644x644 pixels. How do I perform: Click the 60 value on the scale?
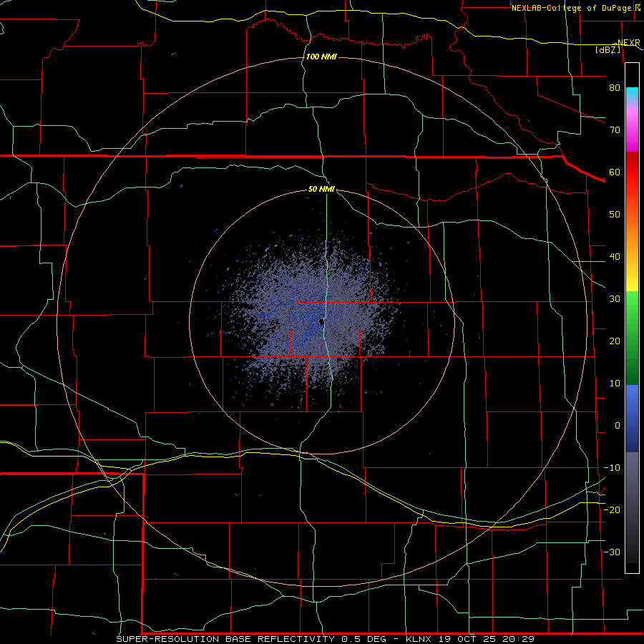click(x=615, y=172)
